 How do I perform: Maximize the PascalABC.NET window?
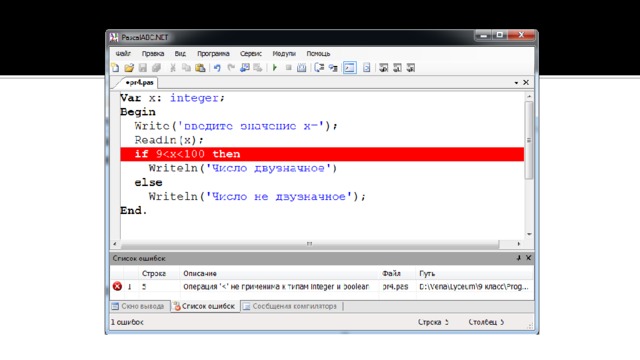[500, 35]
